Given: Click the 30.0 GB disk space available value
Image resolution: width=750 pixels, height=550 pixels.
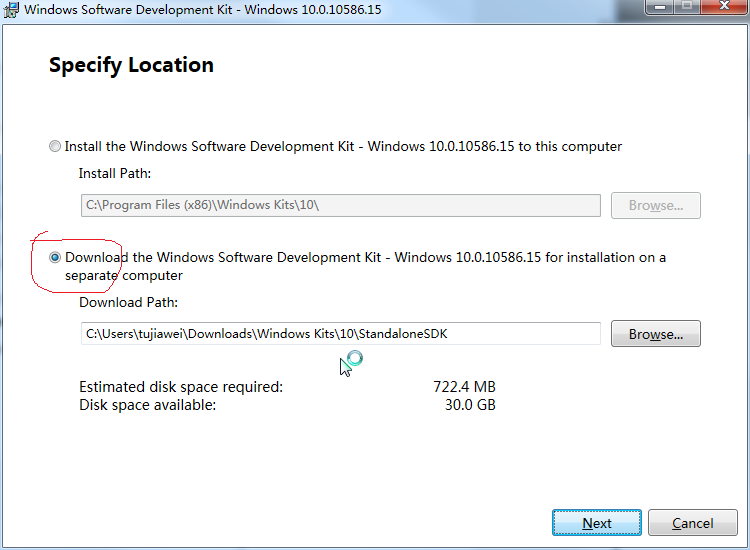Looking at the screenshot, I should (x=470, y=405).
